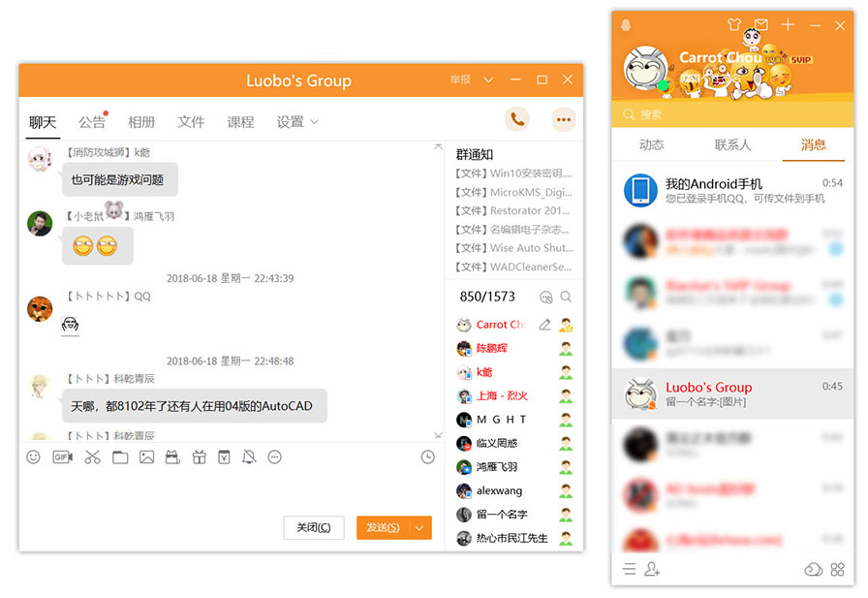Select member 鸿雁飞羽 in member list
Image resolution: width=868 pixels, height=598 pixels.
[x=514, y=467]
